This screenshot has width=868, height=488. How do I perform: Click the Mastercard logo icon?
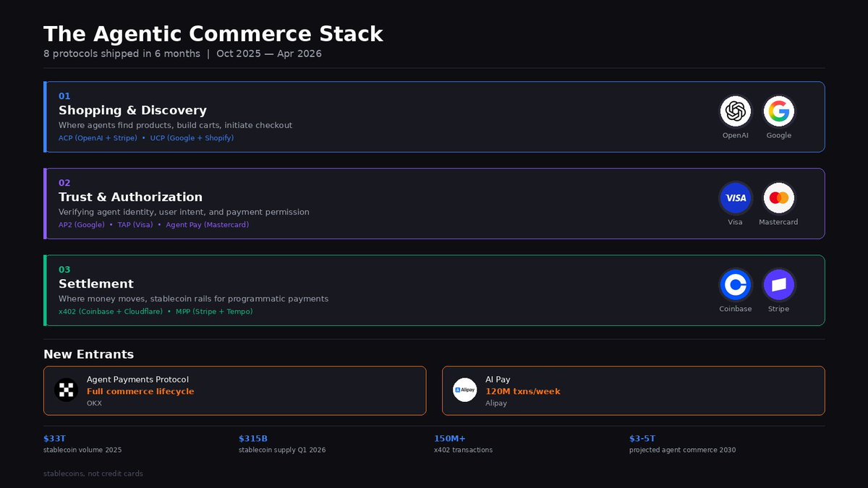tap(778, 198)
